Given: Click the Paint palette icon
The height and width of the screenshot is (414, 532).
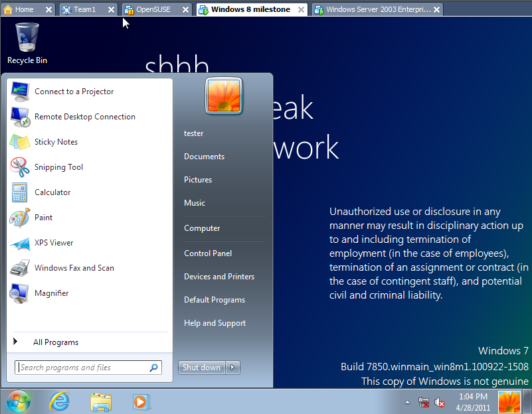Looking at the screenshot, I should coord(20,218).
